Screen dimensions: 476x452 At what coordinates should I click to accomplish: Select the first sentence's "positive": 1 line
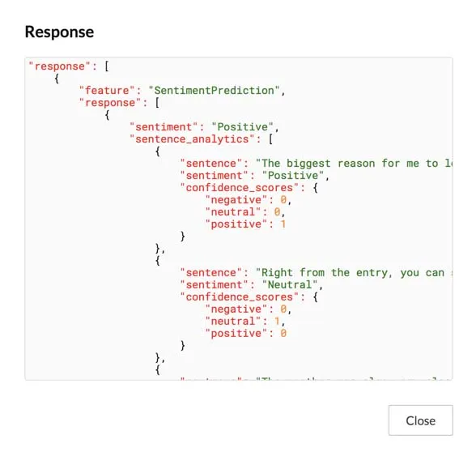pos(245,224)
